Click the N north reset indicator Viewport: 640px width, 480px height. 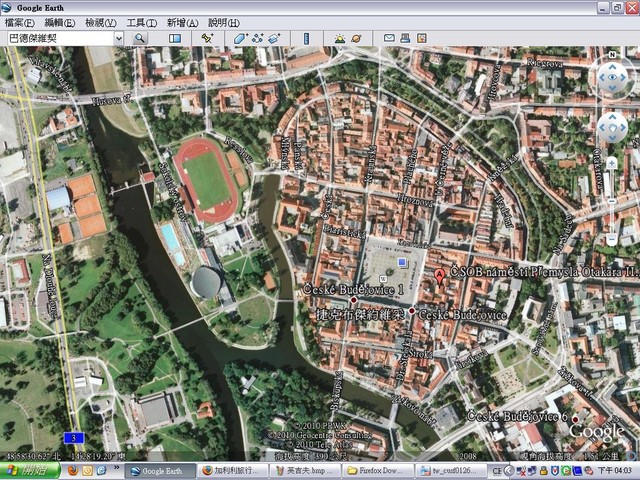(612, 55)
